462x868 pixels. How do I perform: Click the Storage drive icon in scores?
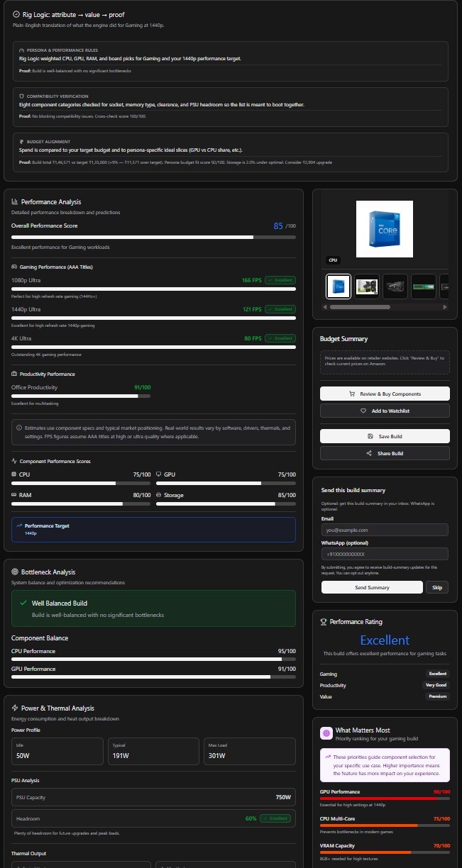click(x=158, y=495)
